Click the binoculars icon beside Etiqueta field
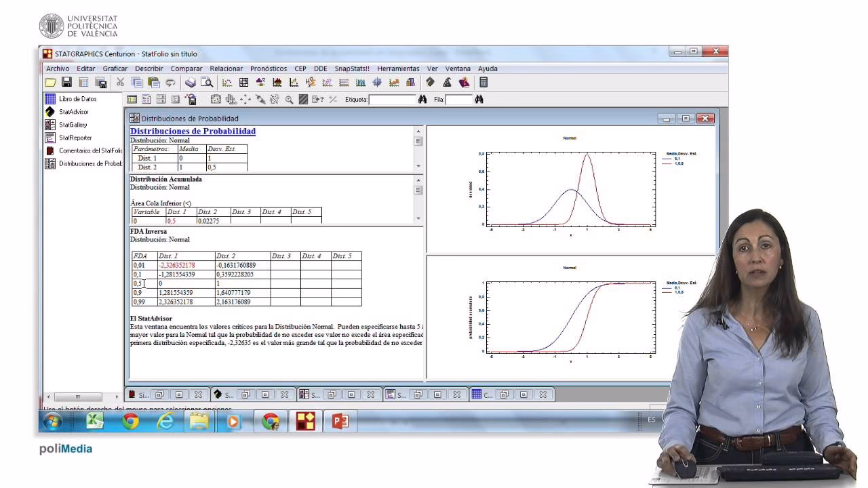 (x=422, y=100)
